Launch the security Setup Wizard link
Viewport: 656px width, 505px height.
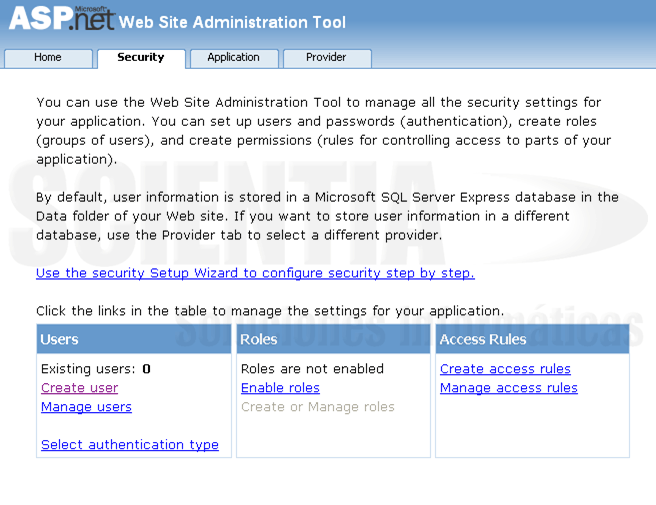point(255,273)
